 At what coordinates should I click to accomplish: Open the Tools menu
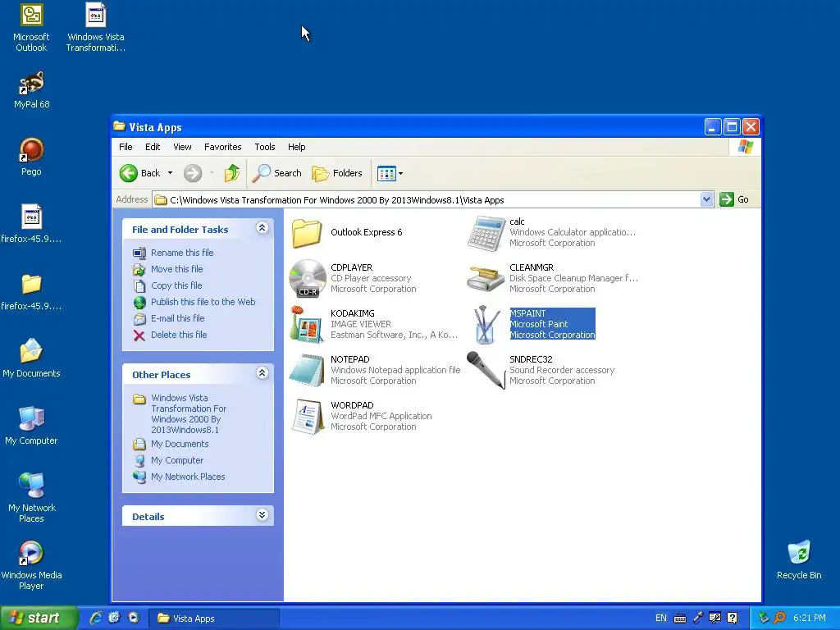click(x=265, y=147)
